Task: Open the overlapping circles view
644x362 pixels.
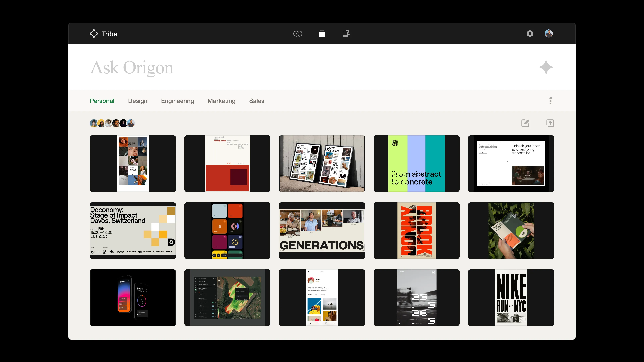Action: point(298,33)
